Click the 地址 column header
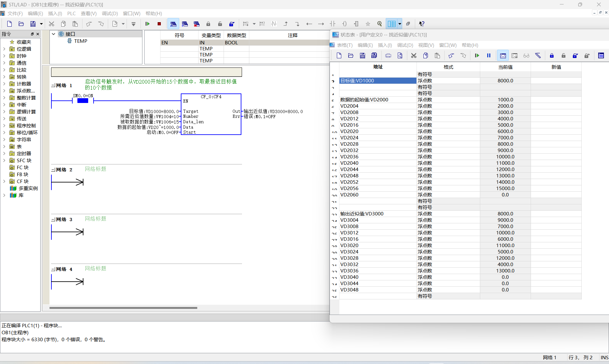Viewport: 609px width, 364px height. pos(378,67)
